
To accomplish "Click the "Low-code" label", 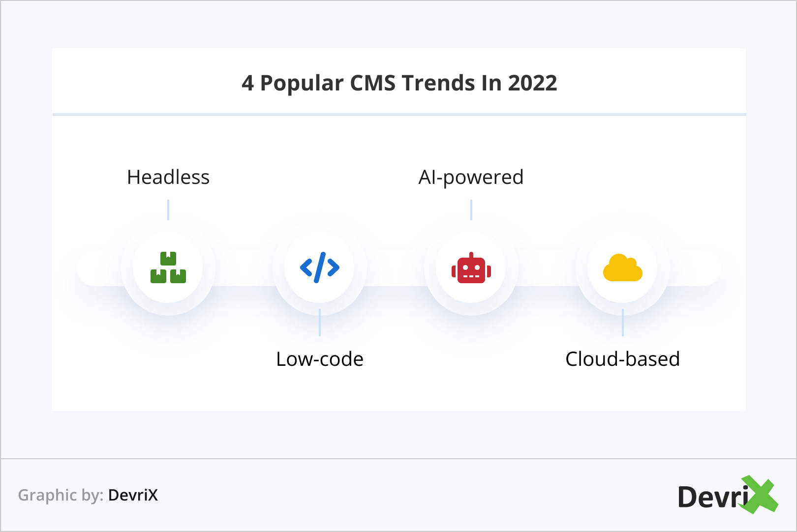I will click(x=320, y=359).
